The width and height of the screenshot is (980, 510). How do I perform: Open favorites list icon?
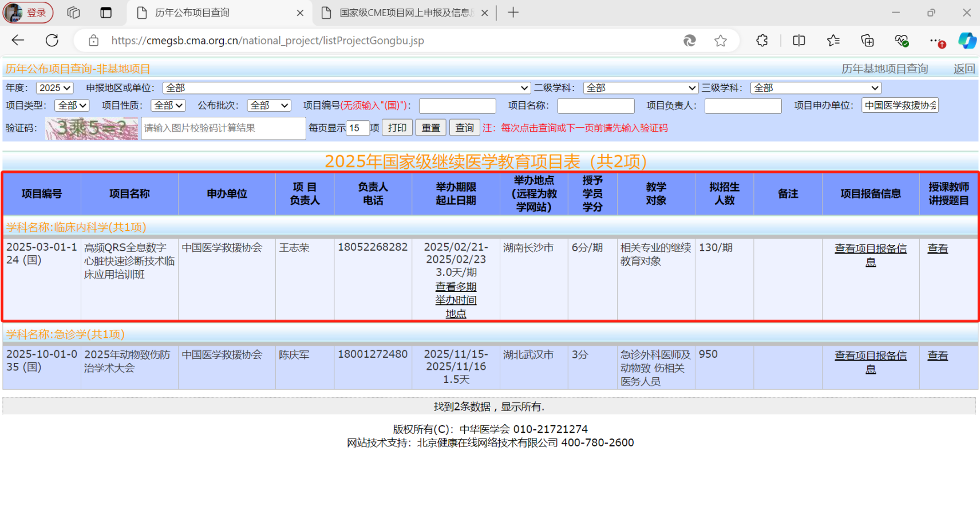(833, 41)
